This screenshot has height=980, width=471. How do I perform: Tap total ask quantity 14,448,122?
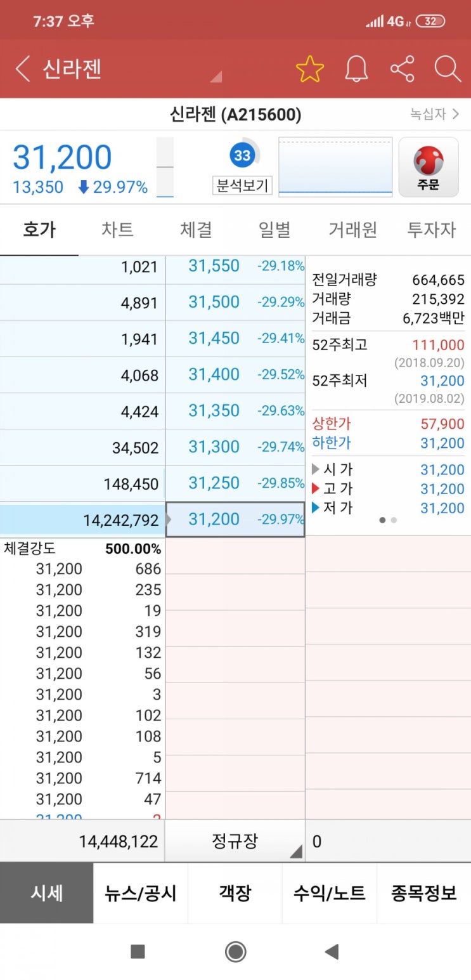pyautogui.click(x=118, y=842)
